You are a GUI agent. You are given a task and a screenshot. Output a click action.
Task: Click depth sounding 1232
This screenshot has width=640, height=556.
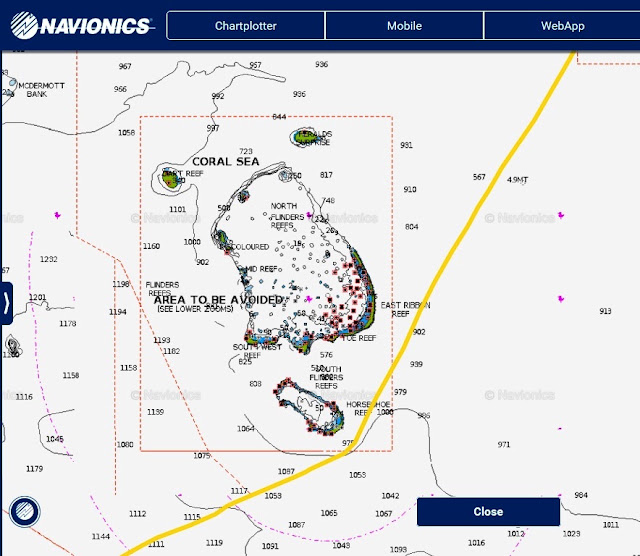tap(49, 259)
